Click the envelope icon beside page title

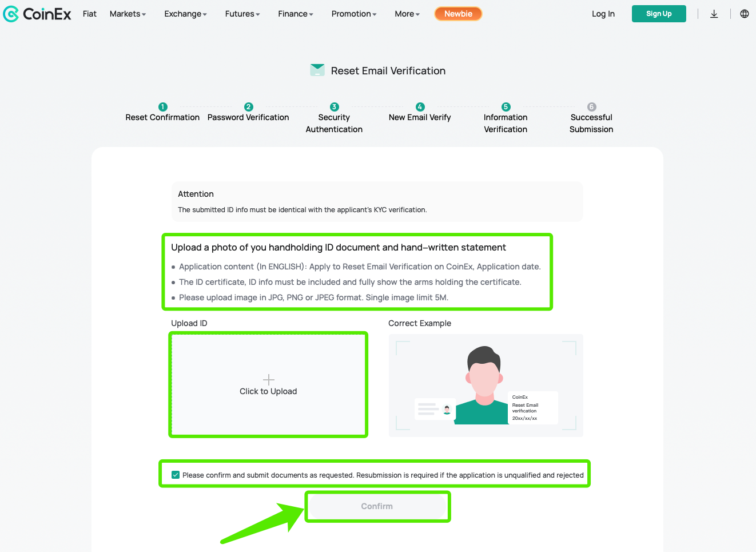(x=317, y=70)
